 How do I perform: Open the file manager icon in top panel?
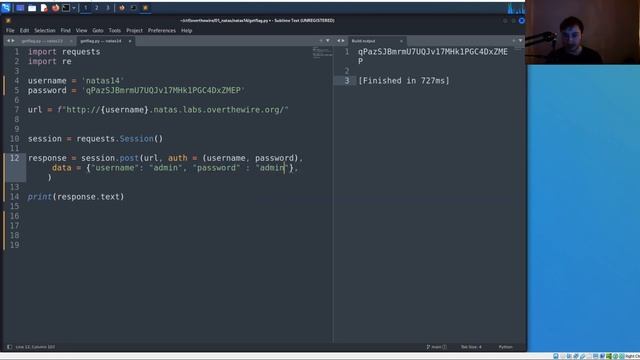click(x=32, y=8)
